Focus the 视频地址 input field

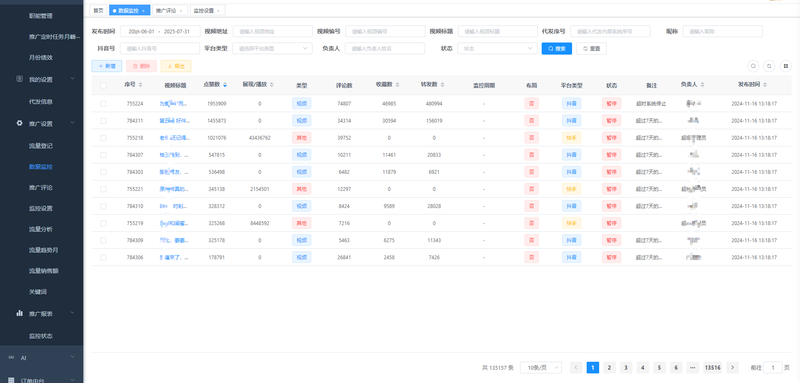point(272,31)
